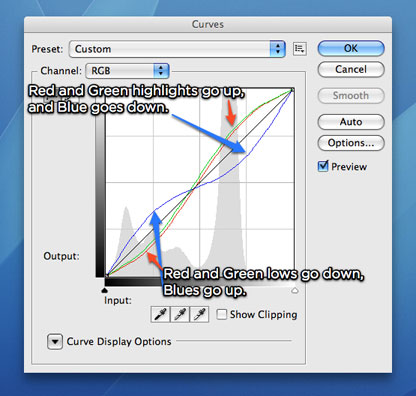416x396 pixels.
Task: Click the white point input slider triangle
Action: pos(295,290)
